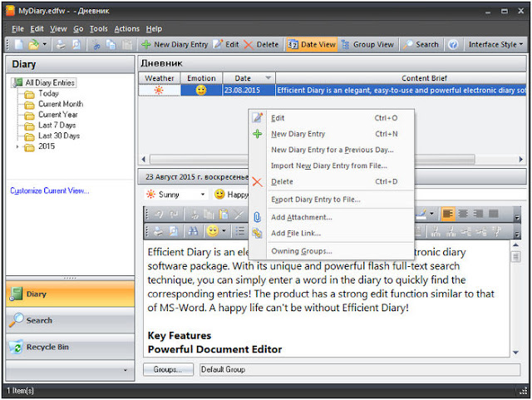Click the Redo icon in editor toolbar
This screenshot has width=532, height=400.
pos(174,214)
